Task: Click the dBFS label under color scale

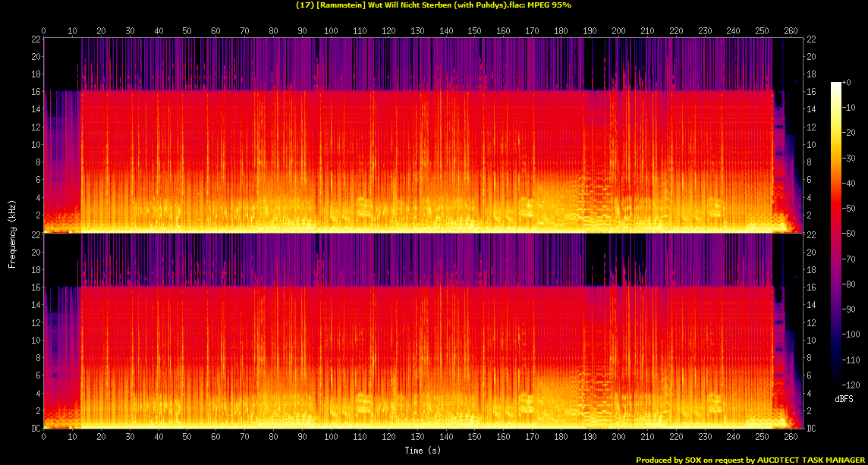Action: pyautogui.click(x=842, y=397)
